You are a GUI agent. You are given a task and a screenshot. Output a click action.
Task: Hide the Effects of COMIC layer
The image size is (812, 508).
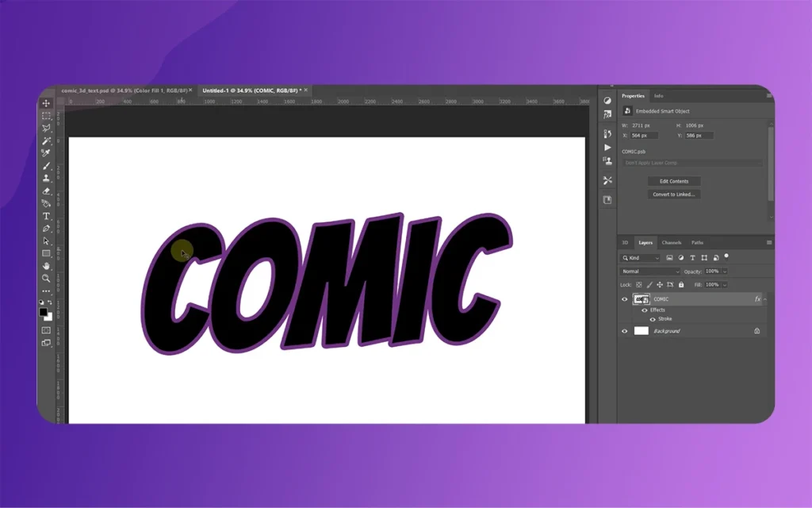(645, 310)
